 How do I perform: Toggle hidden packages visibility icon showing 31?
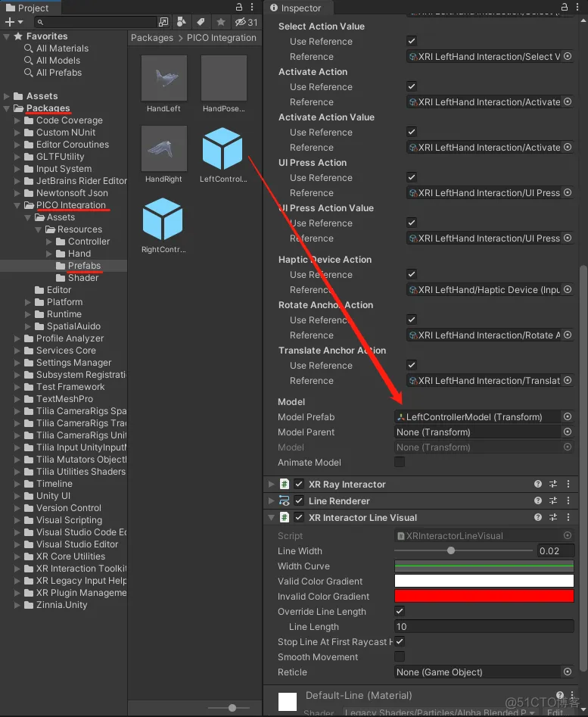[246, 22]
